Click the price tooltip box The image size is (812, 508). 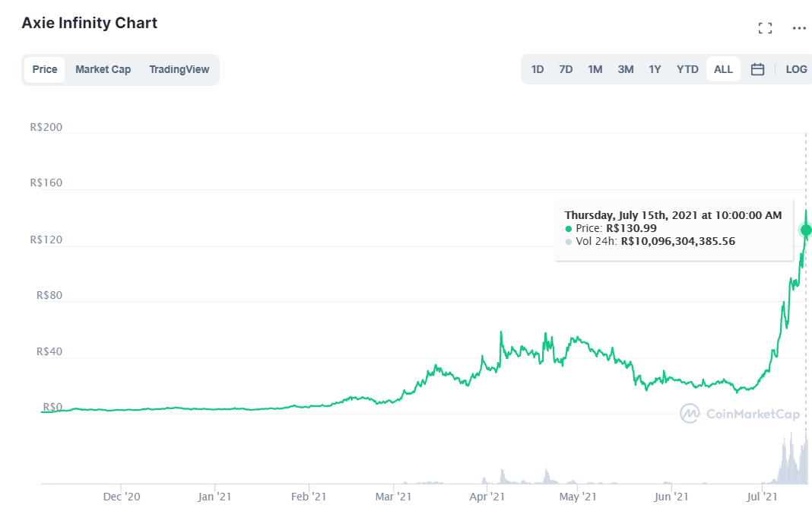click(x=673, y=228)
